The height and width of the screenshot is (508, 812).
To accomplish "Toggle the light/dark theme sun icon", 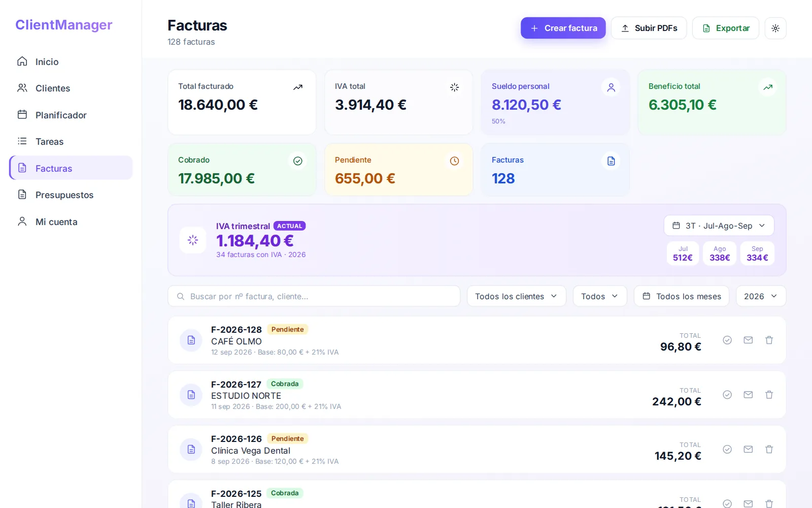I will [x=775, y=28].
